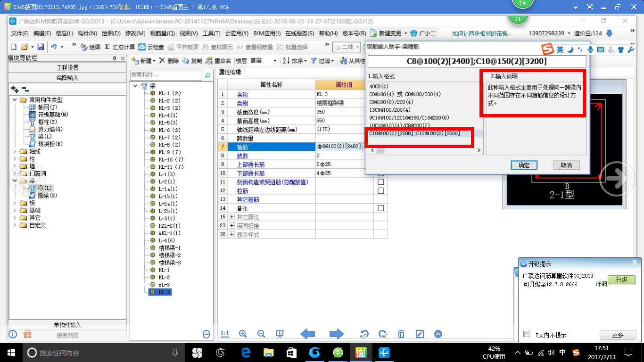Click the 详细 link in upgrade popup

601,284
